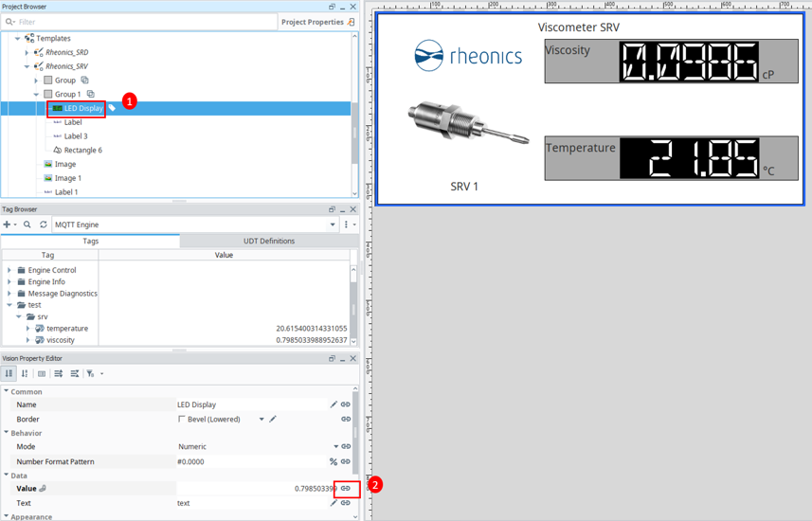Open the Mode dropdown set to Numeric

pyautogui.click(x=335, y=446)
